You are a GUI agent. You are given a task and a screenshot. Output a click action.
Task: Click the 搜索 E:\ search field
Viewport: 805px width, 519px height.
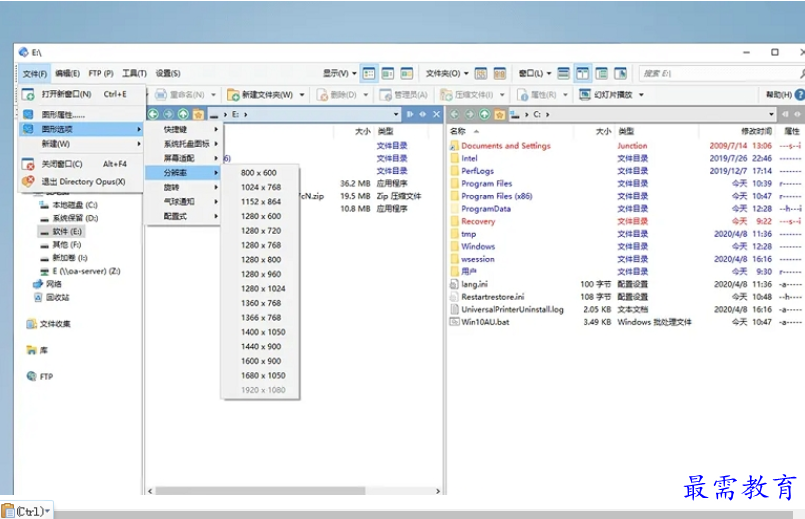pos(719,73)
